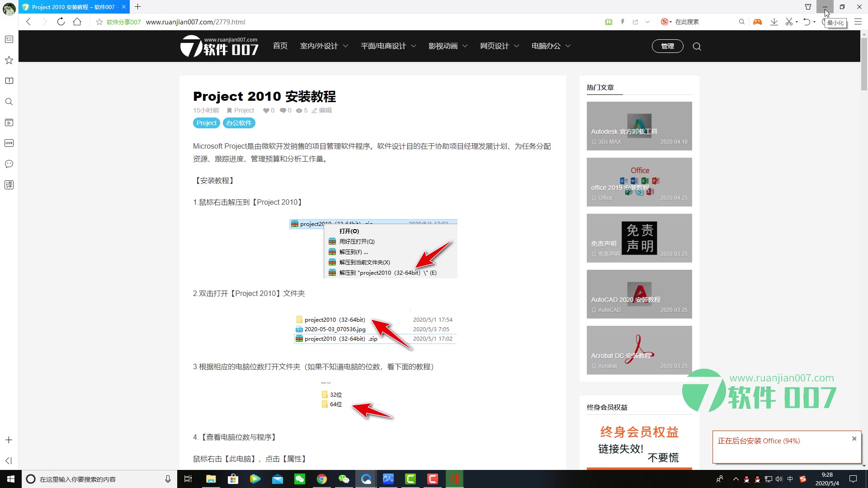Open the search icon in left sidebar
The width and height of the screenshot is (868, 488).
[9, 102]
